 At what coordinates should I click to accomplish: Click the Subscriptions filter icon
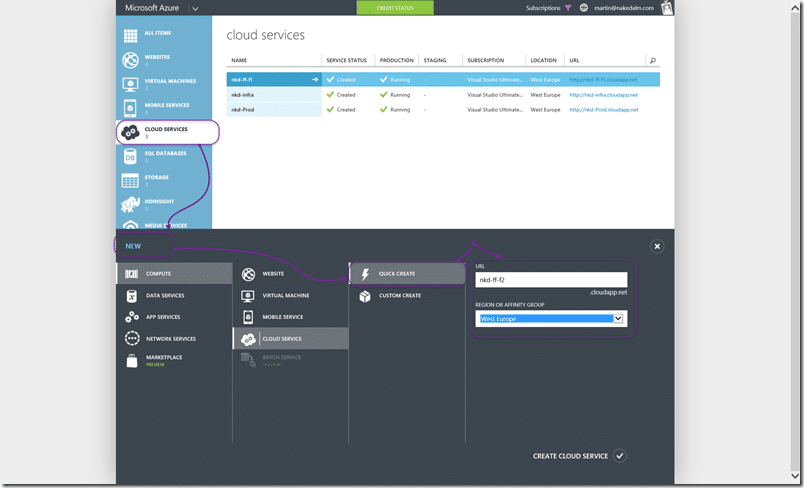[x=568, y=8]
